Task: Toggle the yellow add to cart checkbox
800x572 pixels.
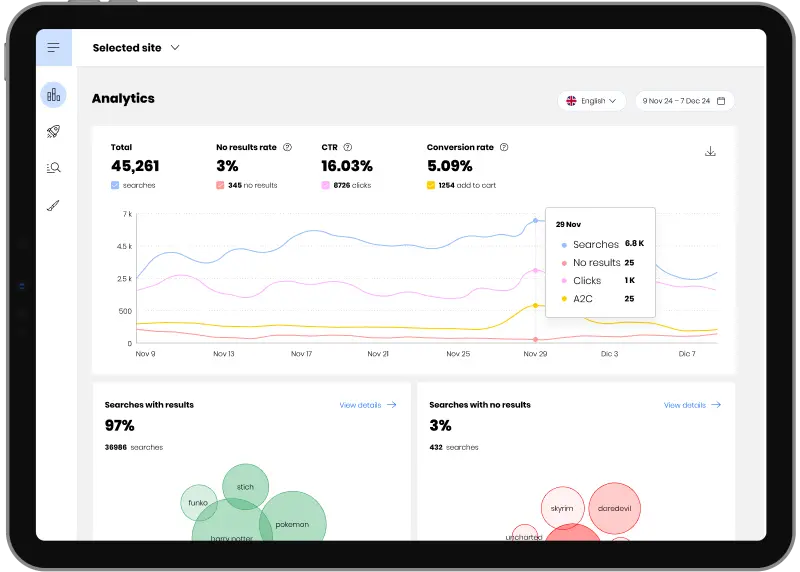Action: (431, 185)
